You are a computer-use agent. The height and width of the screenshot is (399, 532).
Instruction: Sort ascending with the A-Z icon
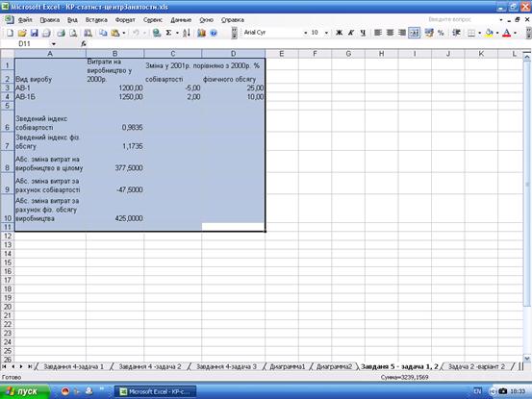pos(187,33)
